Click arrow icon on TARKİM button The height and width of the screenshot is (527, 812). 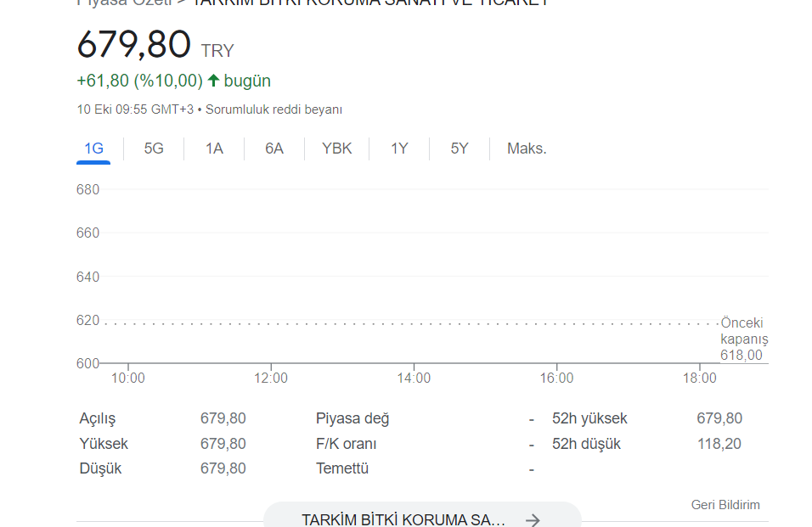tap(533, 519)
